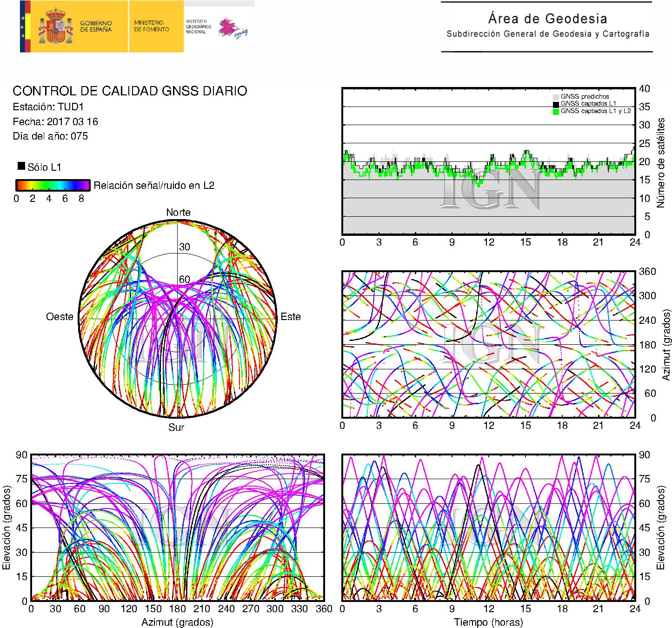Click the Subdirección General de Geodesia y Cartografía text
This screenshot has width=672, height=628.
(x=547, y=34)
